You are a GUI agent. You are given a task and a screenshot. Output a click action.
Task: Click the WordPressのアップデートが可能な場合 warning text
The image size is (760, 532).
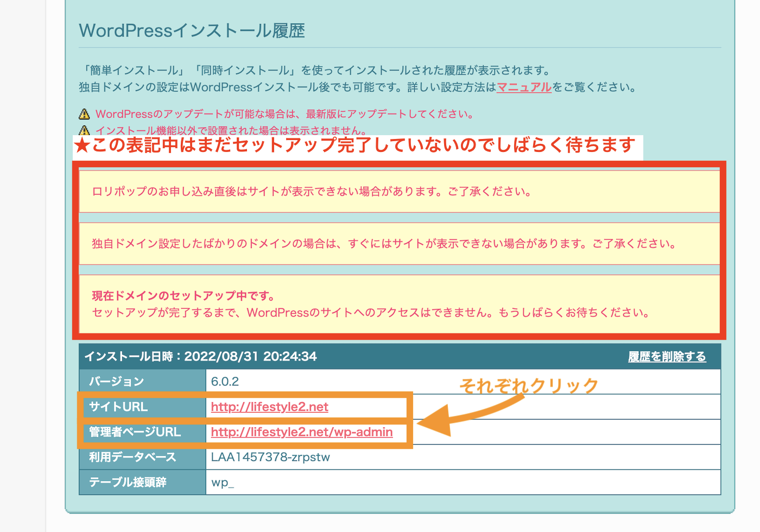284,114
